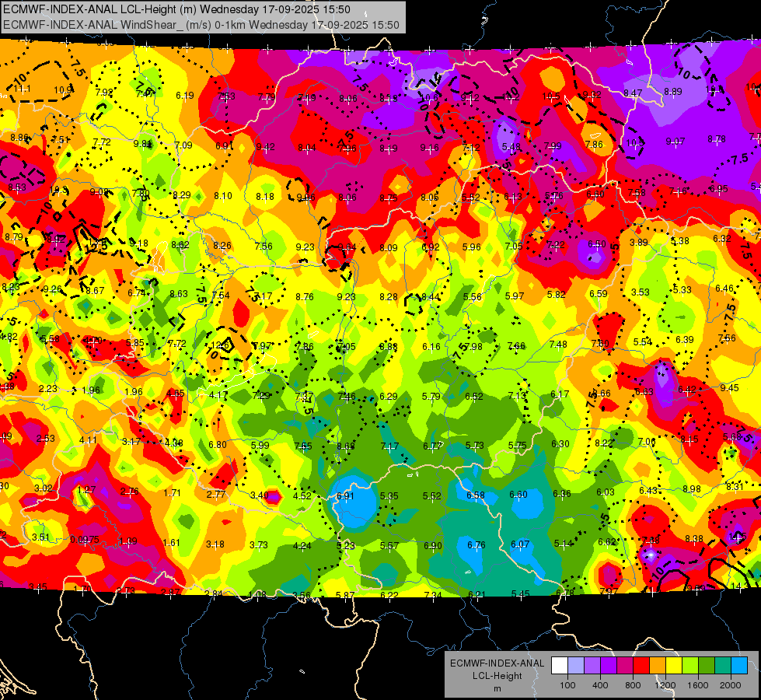Click the wind shear value 8.98
Image resolution: width=761 pixels, height=700 pixels.
point(692,488)
